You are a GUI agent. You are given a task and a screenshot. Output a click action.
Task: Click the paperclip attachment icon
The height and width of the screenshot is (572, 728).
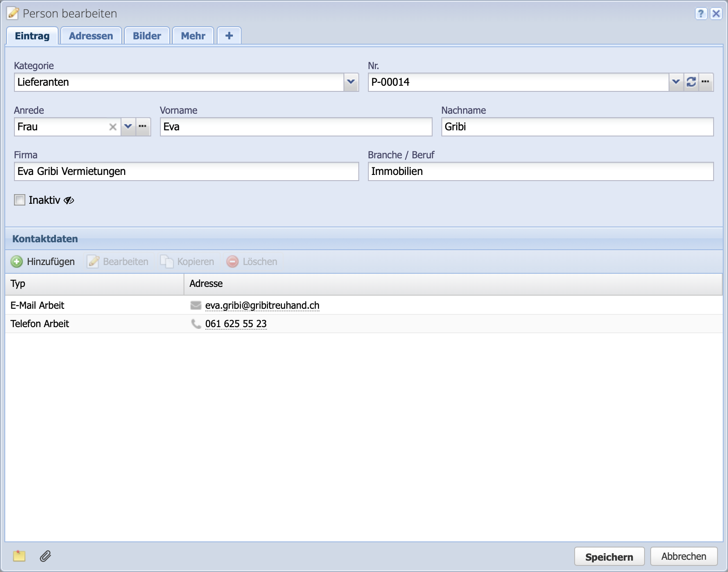(45, 556)
